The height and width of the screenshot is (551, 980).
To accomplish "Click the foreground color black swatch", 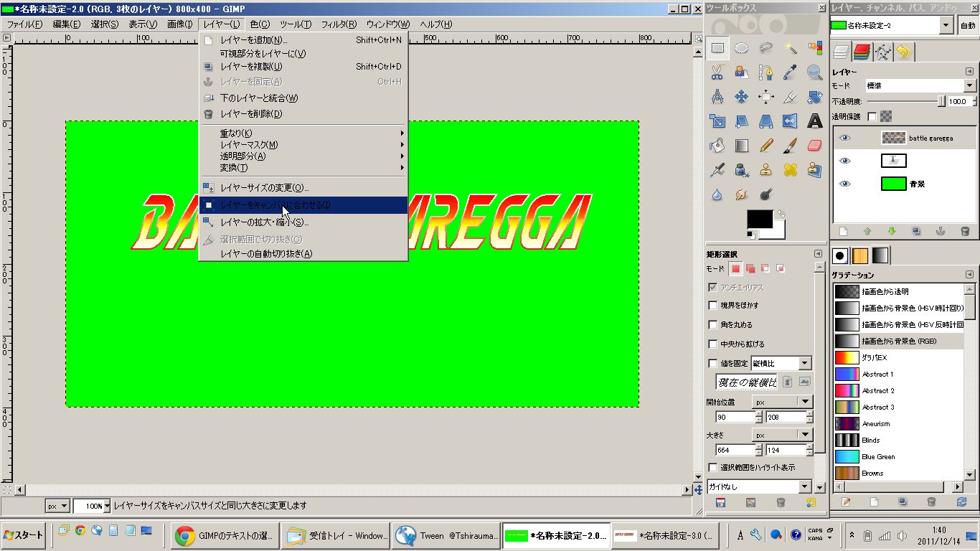I will pos(760,220).
